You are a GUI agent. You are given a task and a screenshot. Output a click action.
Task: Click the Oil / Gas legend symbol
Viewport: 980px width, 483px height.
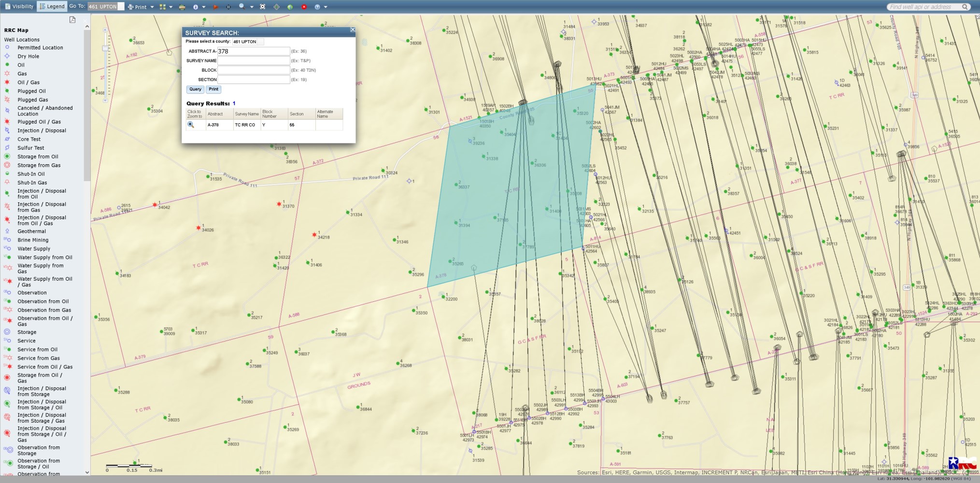point(7,82)
